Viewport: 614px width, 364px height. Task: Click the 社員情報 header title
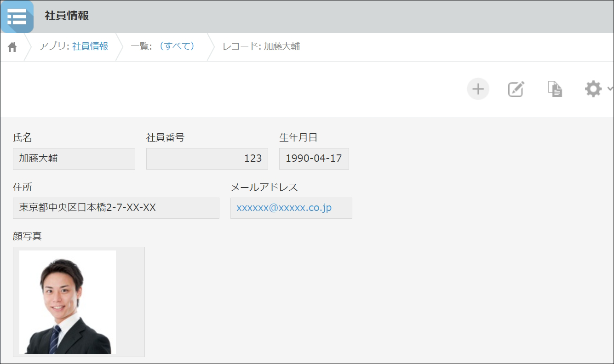67,16
